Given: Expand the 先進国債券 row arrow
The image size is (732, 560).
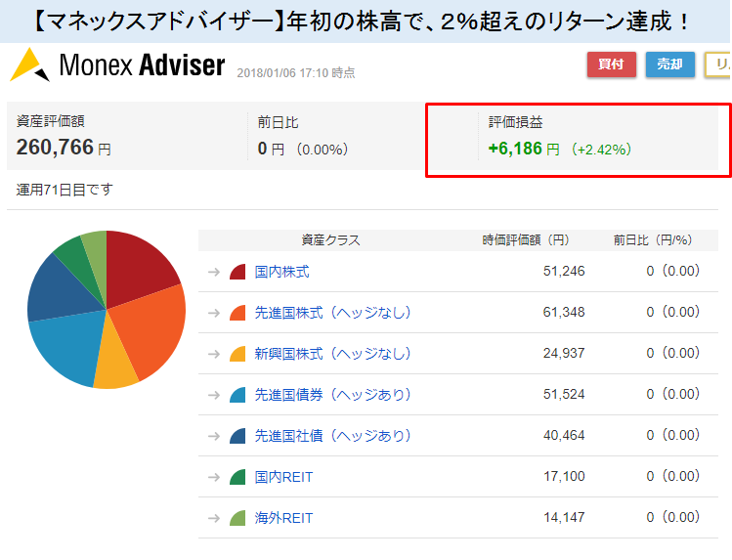Looking at the screenshot, I should 214,395.
